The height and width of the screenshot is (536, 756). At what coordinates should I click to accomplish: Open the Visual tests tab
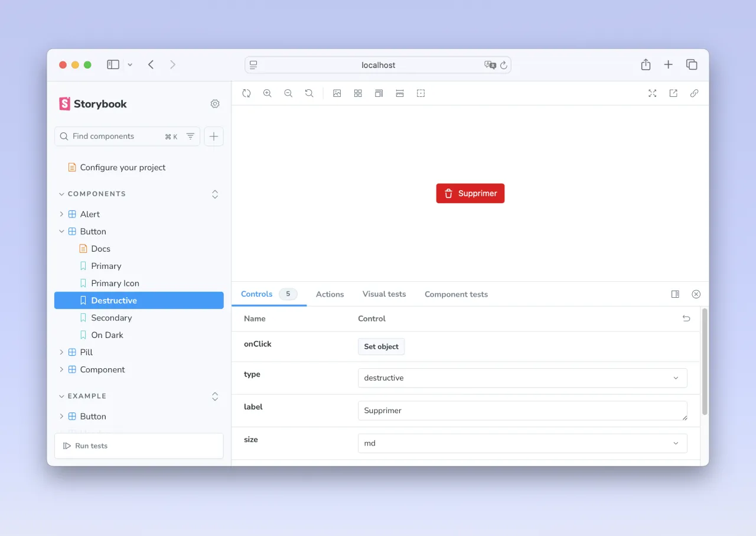point(384,294)
